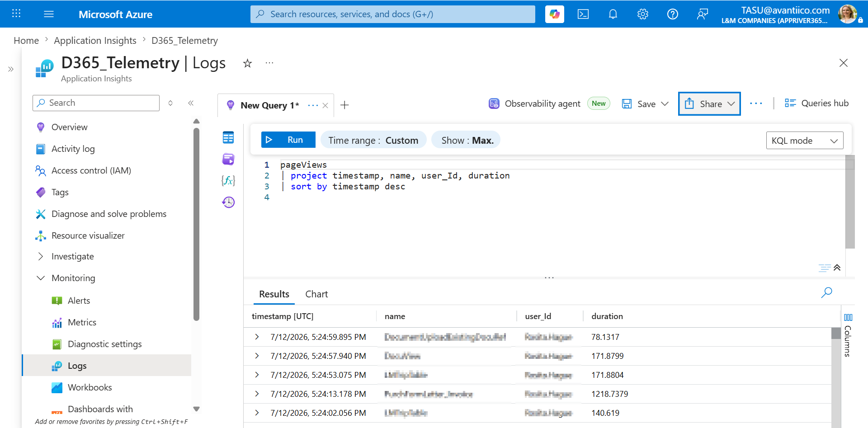This screenshot has height=428, width=868.
Task: Open the Azure apps grid icon
Action: click(16, 14)
